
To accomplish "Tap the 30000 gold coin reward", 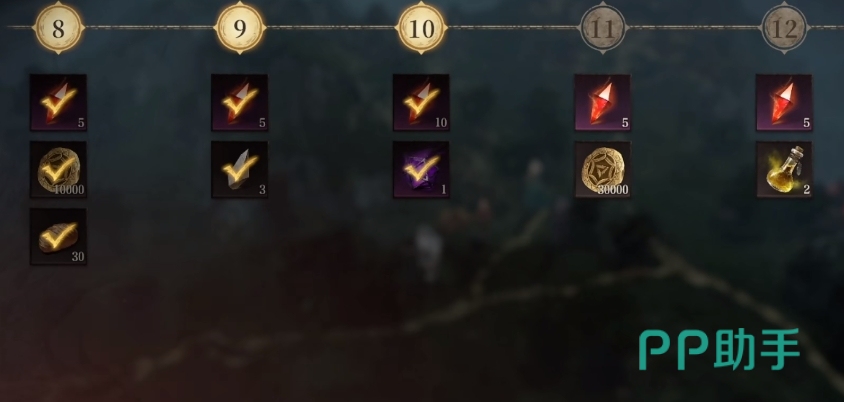I will (603, 170).
